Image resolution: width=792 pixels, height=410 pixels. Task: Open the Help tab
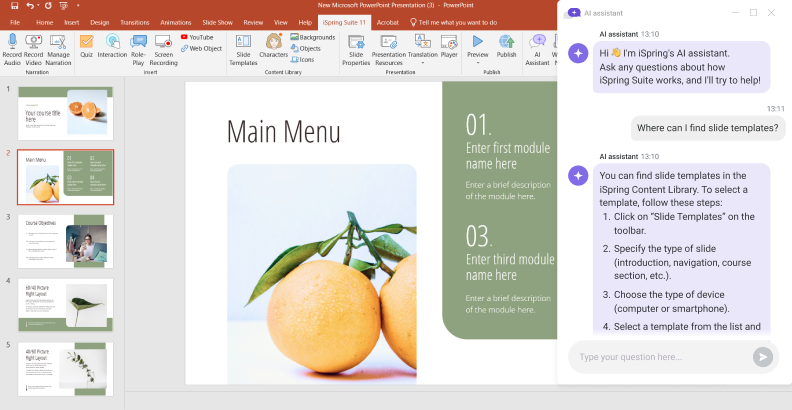click(x=305, y=22)
